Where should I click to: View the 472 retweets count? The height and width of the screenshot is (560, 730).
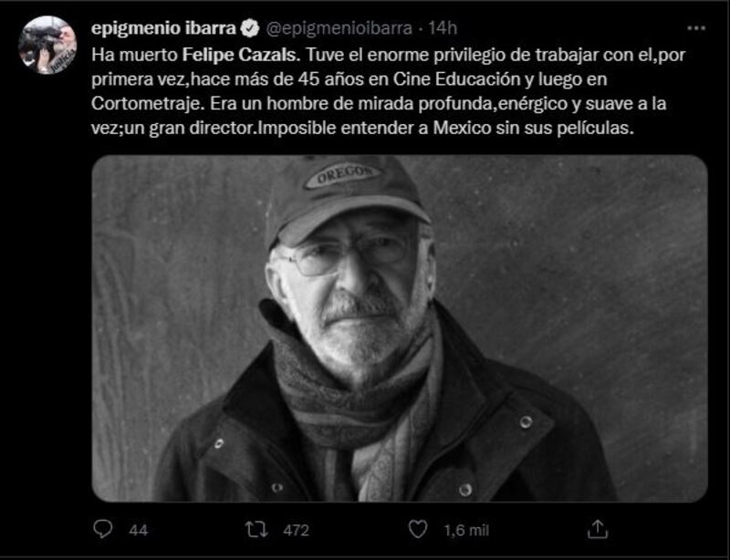[296, 530]
